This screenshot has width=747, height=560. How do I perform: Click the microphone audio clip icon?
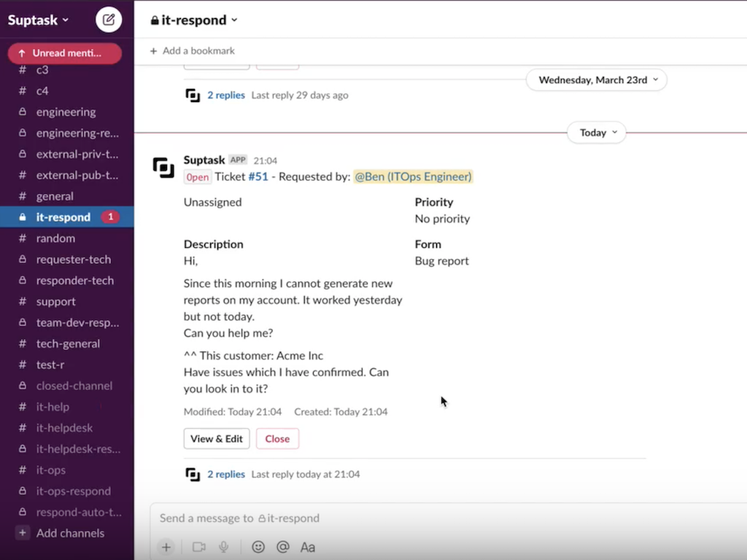[224, 547]
